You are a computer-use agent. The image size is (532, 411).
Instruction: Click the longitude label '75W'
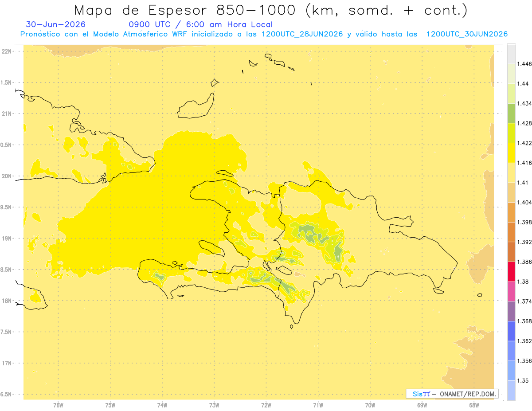[110, 405]
